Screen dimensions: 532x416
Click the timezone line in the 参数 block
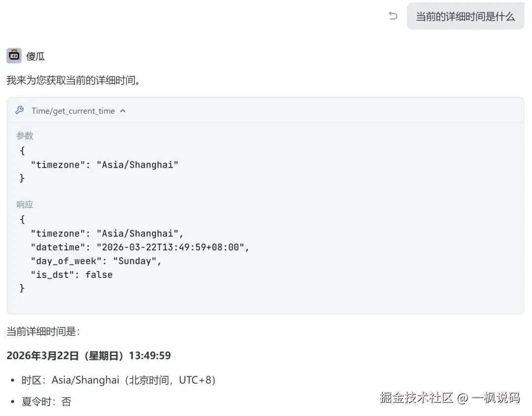104,165
